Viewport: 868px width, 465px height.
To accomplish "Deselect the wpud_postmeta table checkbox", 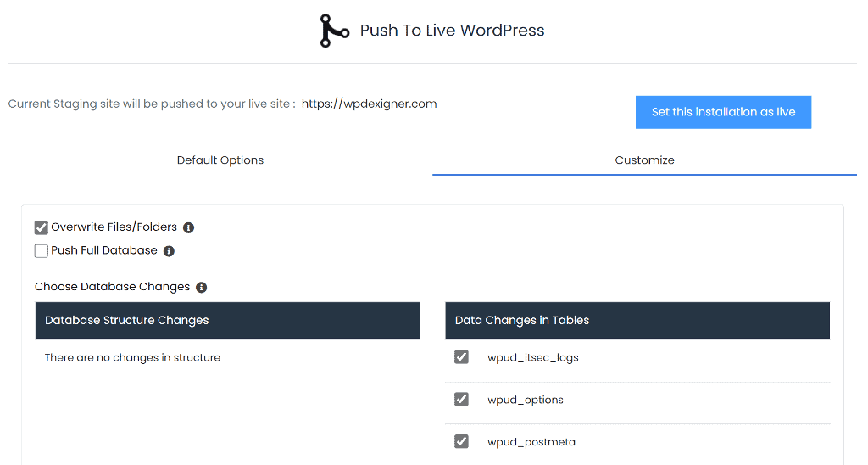I will click(461, 441).
